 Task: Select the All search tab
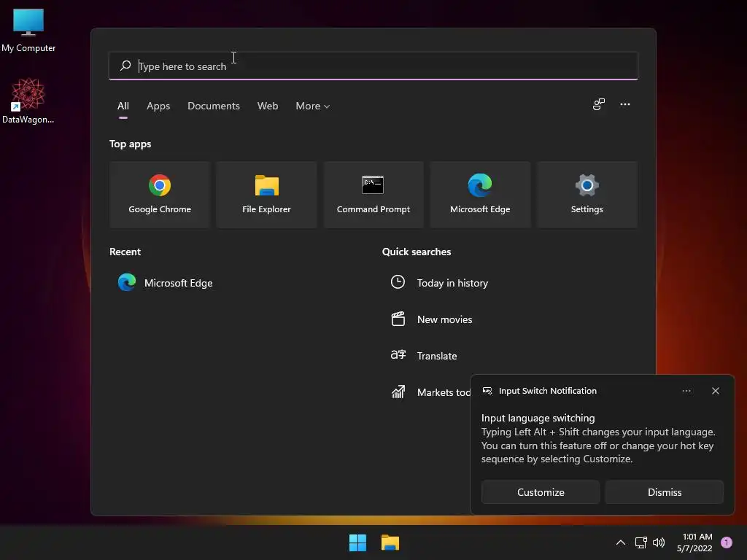click(123, 106)
